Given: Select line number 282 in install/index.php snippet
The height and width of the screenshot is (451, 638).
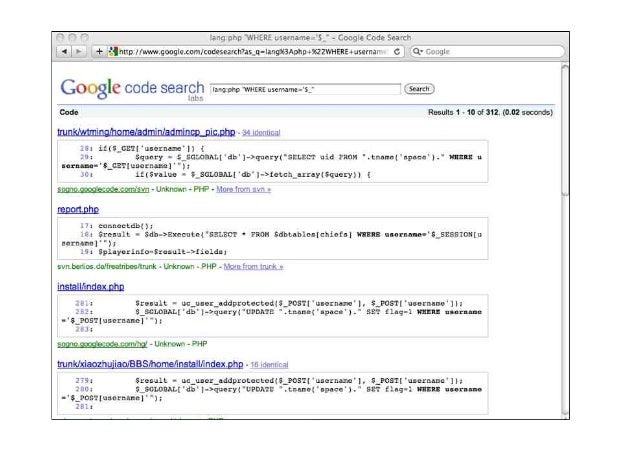Looking at the screenshot, I should [x=84, y=312].
